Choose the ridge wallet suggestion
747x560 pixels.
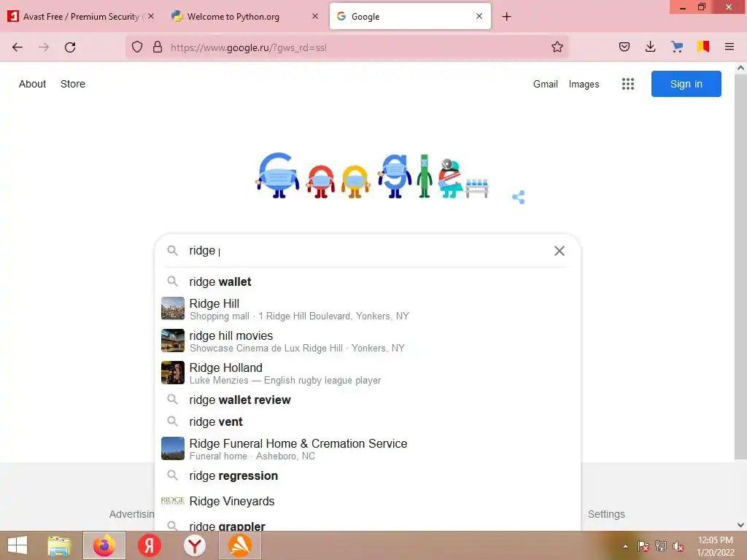coord(368,282)
